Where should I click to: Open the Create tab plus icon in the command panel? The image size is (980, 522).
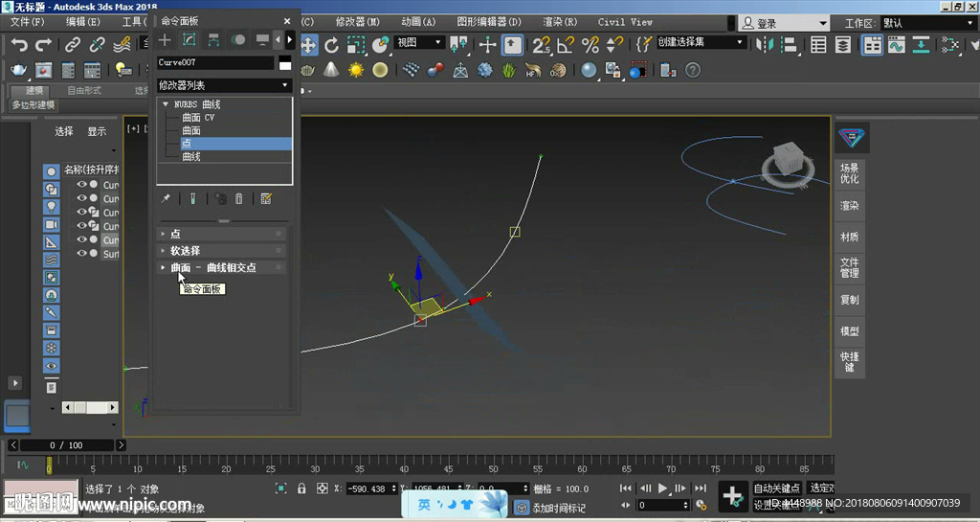[165, 40]
